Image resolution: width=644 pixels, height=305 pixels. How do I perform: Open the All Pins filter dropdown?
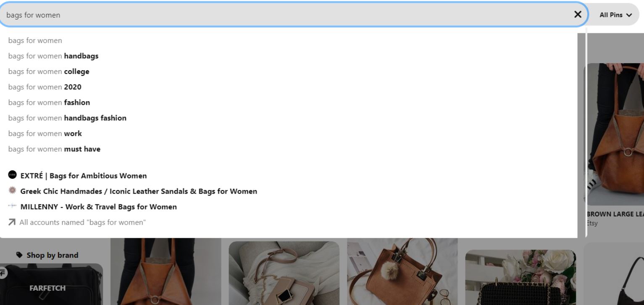coord(615,15)
